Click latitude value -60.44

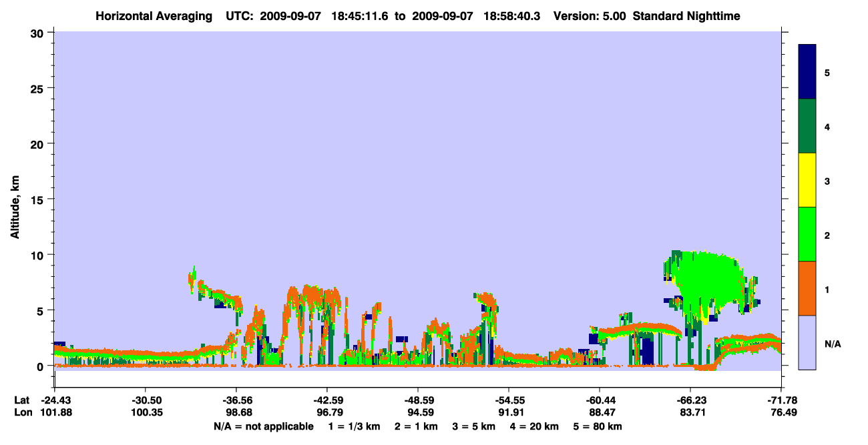(600, 400)
